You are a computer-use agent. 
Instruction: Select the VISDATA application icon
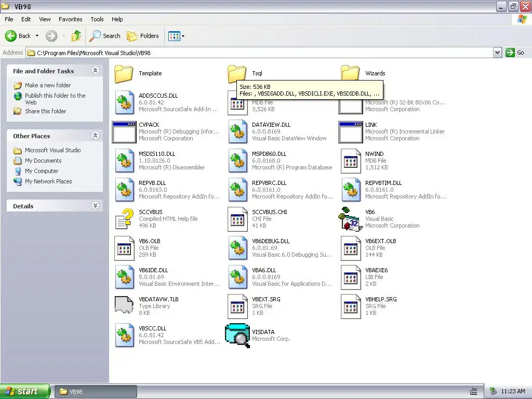(x=237, y=336)
